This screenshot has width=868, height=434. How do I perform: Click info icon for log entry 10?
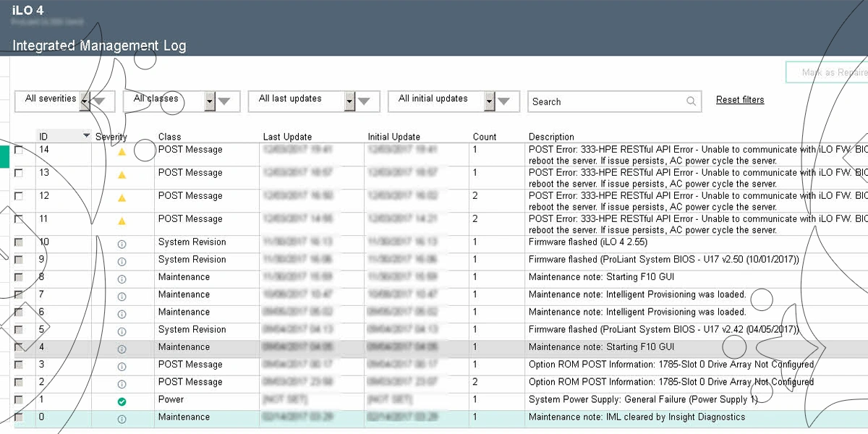click(x=122, y=244)
